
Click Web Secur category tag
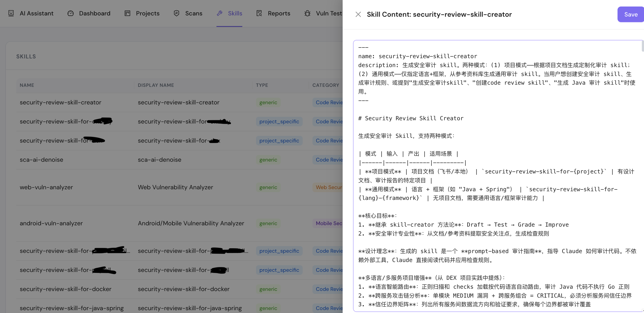[327, 187]
